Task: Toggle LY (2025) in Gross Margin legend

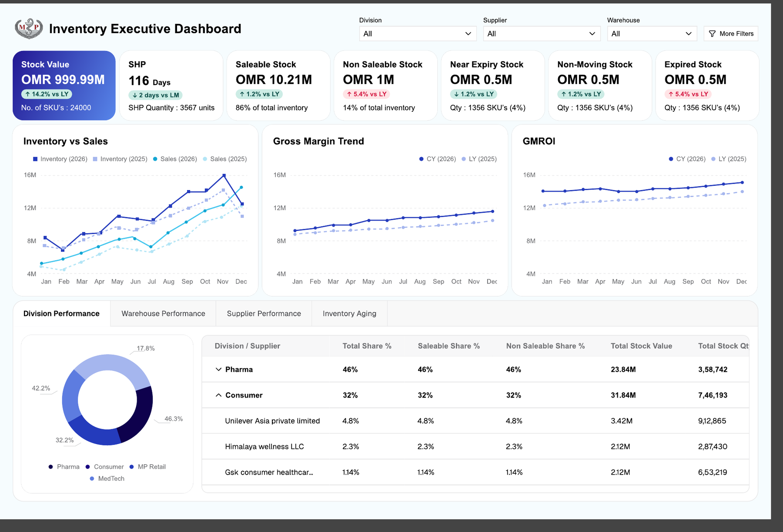Action: 479,159
